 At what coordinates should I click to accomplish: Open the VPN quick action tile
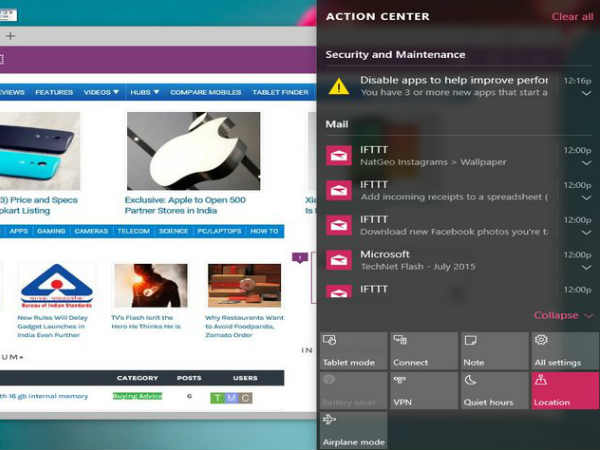click(x=423, y=390)
